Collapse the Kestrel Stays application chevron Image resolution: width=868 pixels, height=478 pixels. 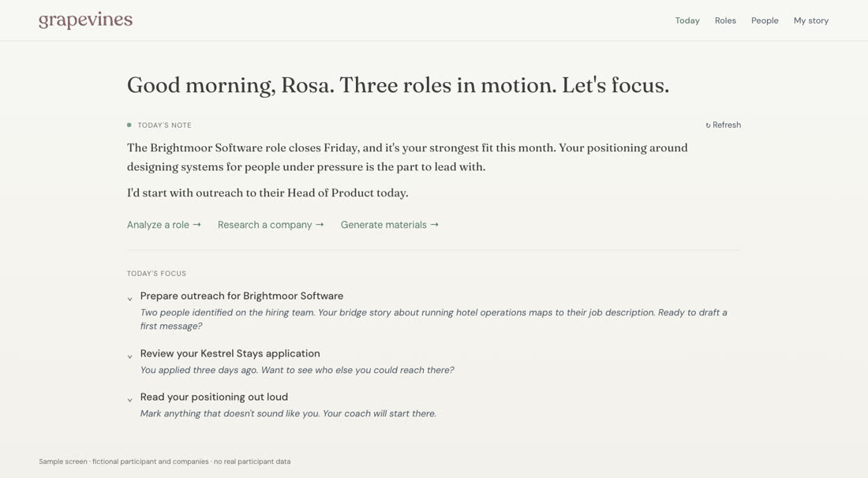pos(129,357)
